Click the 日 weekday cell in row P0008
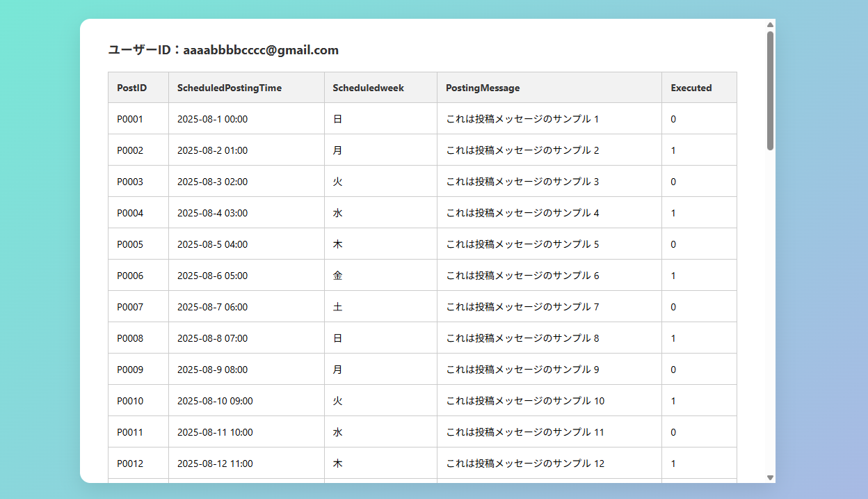 [380, 338]
